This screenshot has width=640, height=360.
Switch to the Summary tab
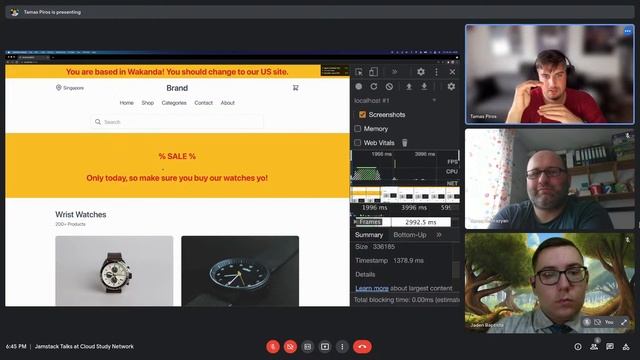coord(369,235)
